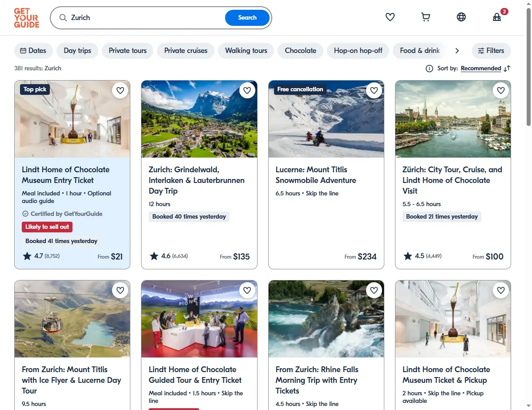Image resolution: width=532 pixels, height=410 pixels.
Task: Click the From $135 price
Action: click(x=234, y=256)
